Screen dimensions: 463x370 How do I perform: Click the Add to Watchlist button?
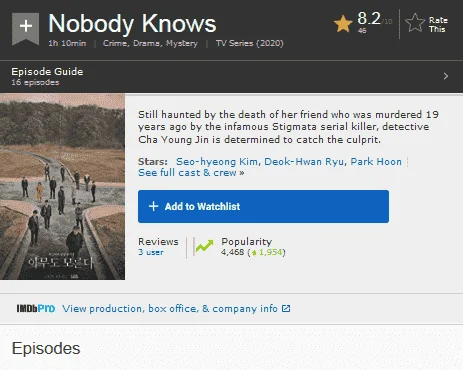point(263,206)
